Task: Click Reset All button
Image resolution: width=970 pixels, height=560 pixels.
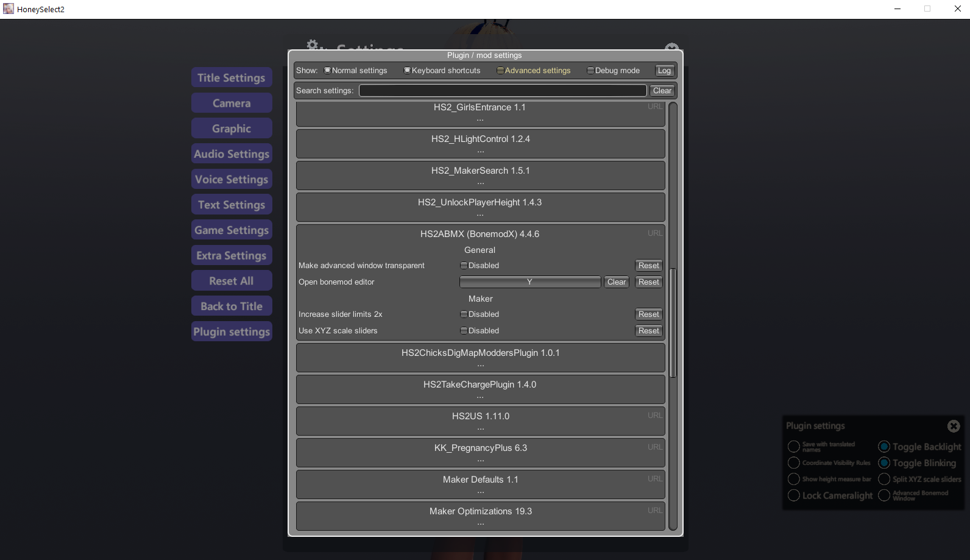Action: (x=232, y=281)
